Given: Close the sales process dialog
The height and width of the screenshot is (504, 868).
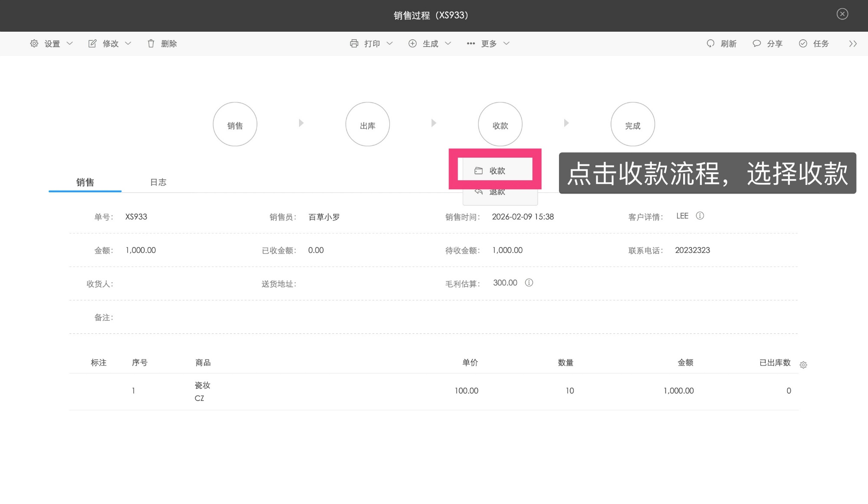Looking at the screenshot, I should [x=842, y=14].
